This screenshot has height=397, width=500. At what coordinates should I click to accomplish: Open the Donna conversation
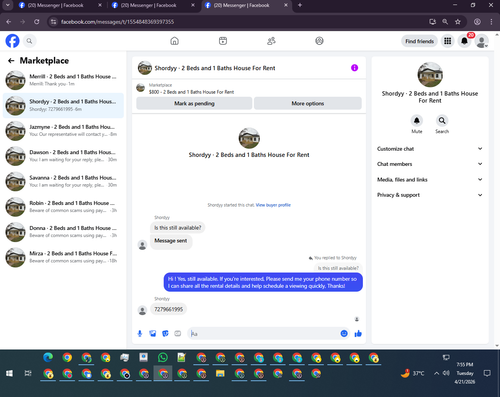tap(63, 232)
